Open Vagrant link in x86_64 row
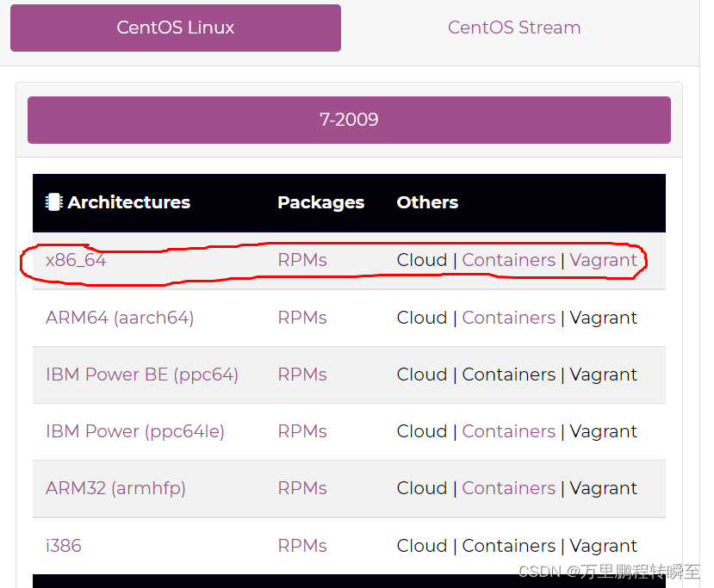714x588 pixels. 604,260
